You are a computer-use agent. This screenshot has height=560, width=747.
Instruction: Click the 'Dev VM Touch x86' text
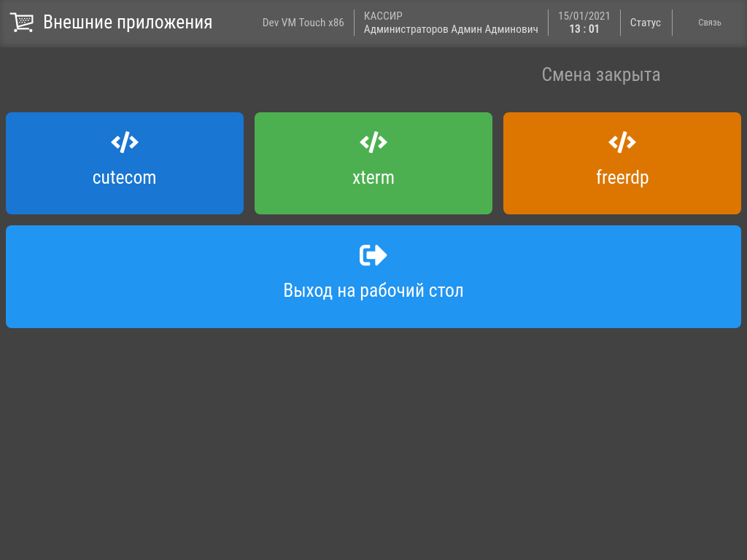coord(303,23)
